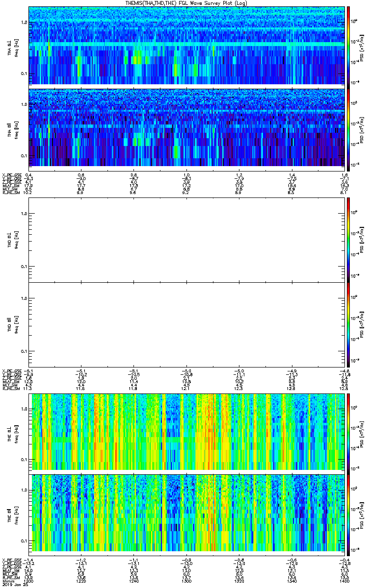Click the PSD color bar beside THD B∥ panel

coord(348,324)
